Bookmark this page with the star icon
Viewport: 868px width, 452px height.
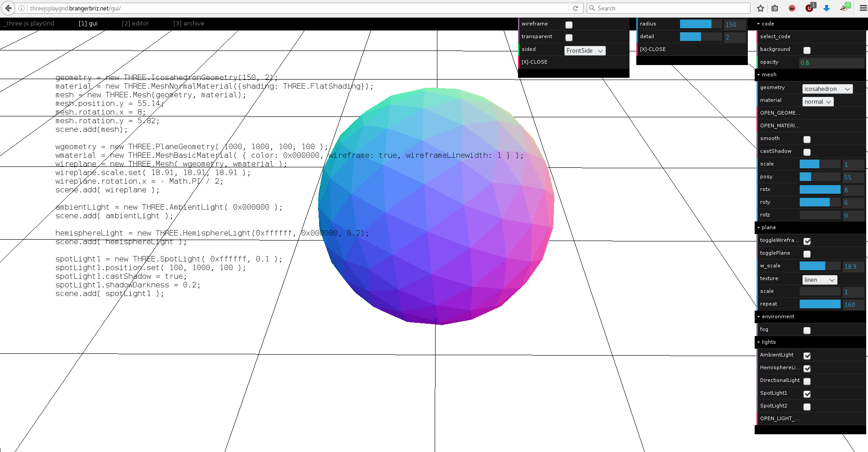pyautogui.click(x=760, y=8)
